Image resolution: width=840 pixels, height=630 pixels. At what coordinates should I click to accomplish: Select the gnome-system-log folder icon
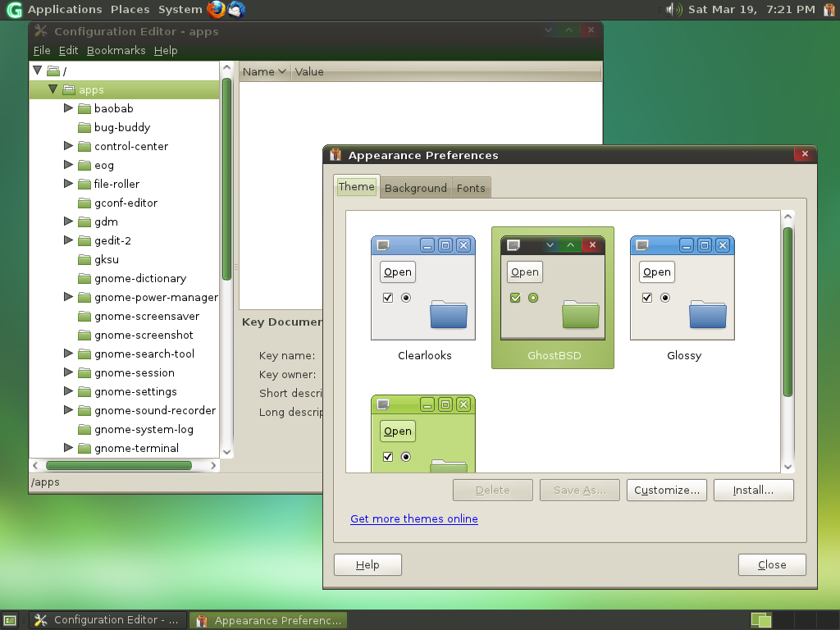click(84, 430)
